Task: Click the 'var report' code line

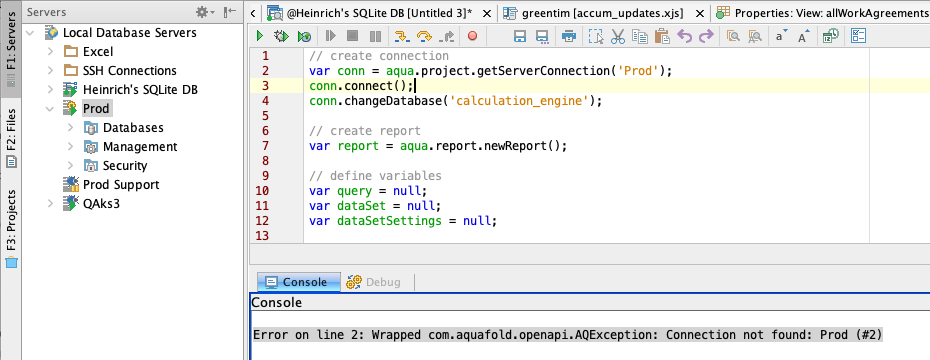Action: click(x=438, y=146)
